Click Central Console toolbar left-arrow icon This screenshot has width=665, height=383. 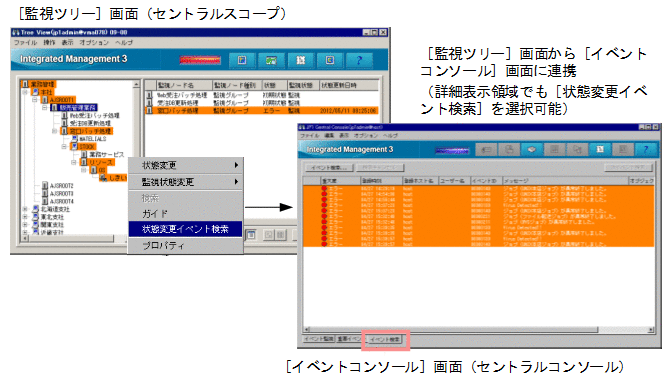pyautogui.click(x=486, y=149)
